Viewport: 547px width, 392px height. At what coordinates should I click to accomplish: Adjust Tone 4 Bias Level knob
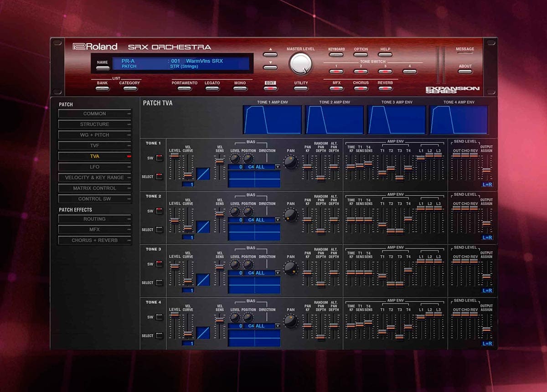(x=235, y=318)
